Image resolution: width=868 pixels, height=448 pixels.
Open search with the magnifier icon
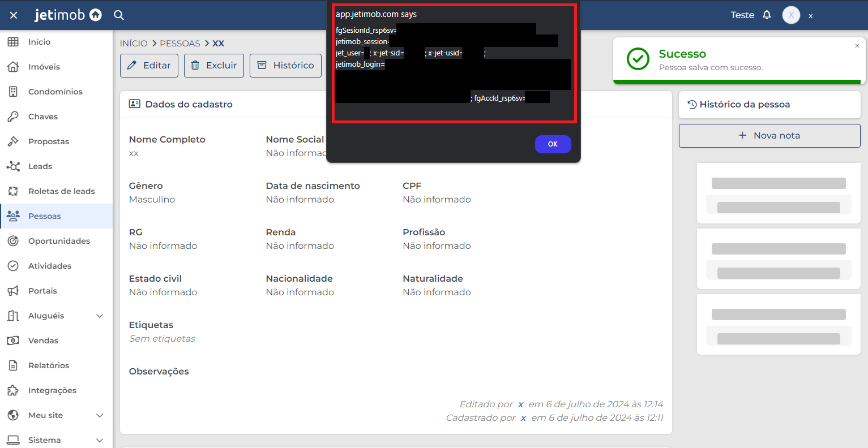(x=119, y=15)
